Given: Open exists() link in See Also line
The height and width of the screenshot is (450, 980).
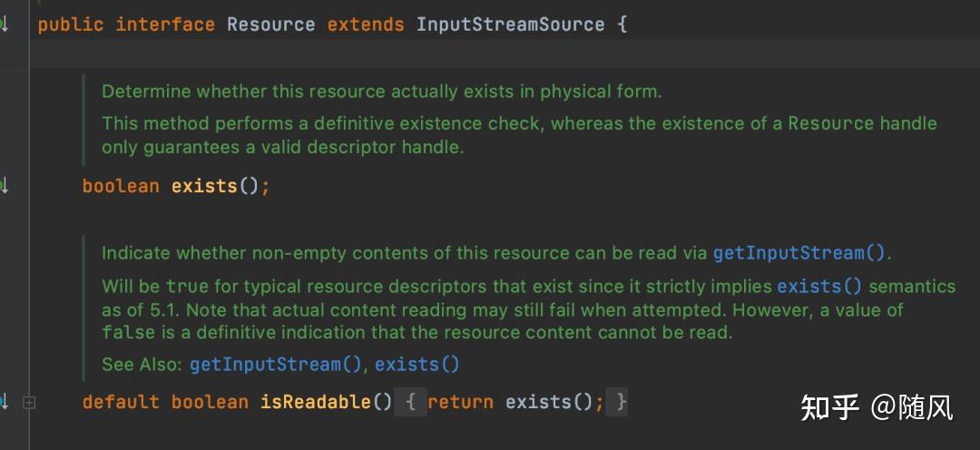Looking at the screenshot, I should point(416,365).
